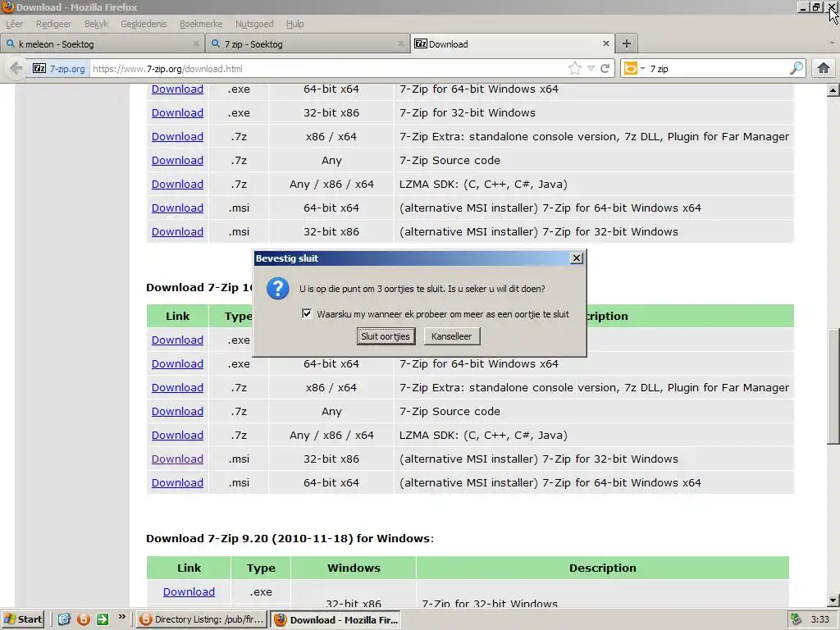Screen dimensions: 840x630
Task: Download first 7-Zip Extra .7z
Action: [x=177, y=137]
